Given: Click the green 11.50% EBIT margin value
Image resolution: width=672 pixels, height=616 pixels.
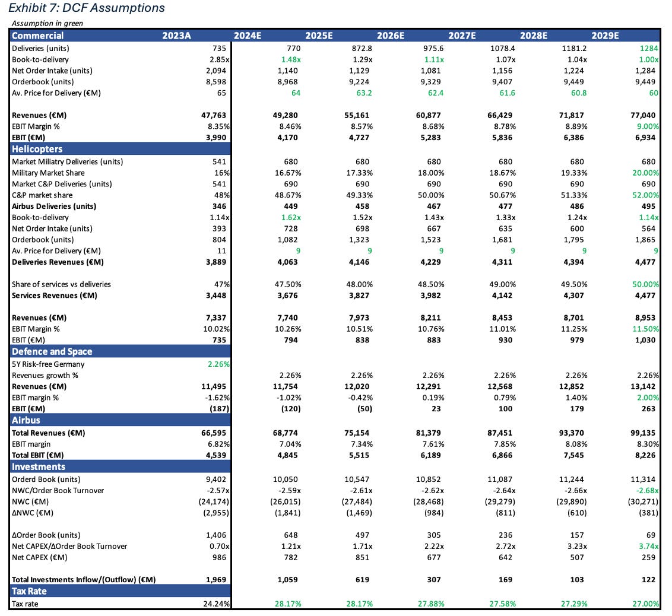Looking at the screenshot, I should click(x=645, y=329).
